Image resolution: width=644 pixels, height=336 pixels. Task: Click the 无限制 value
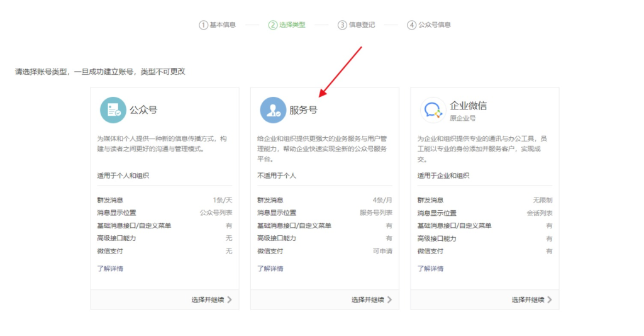point(543,201)
